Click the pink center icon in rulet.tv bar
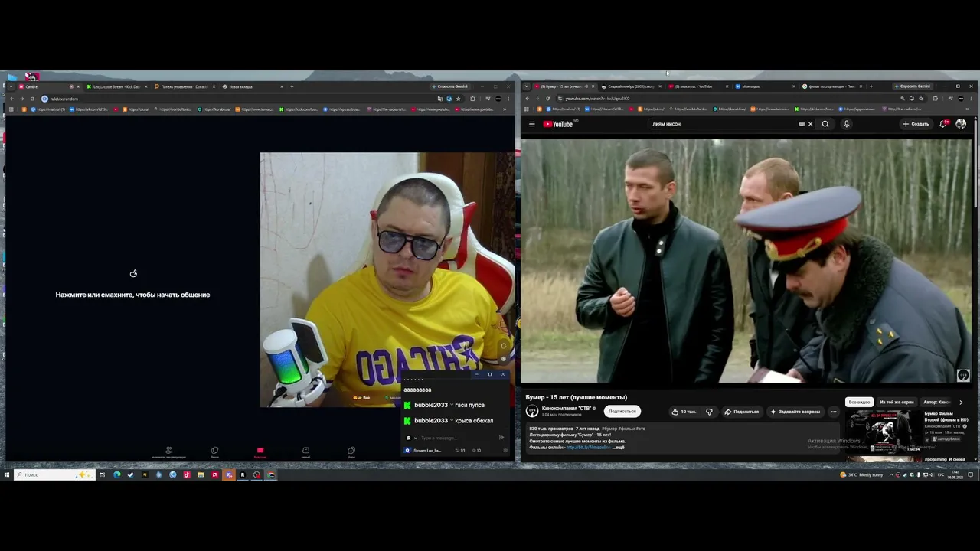This screenshot has width=980, height=551. pos(260,452)
